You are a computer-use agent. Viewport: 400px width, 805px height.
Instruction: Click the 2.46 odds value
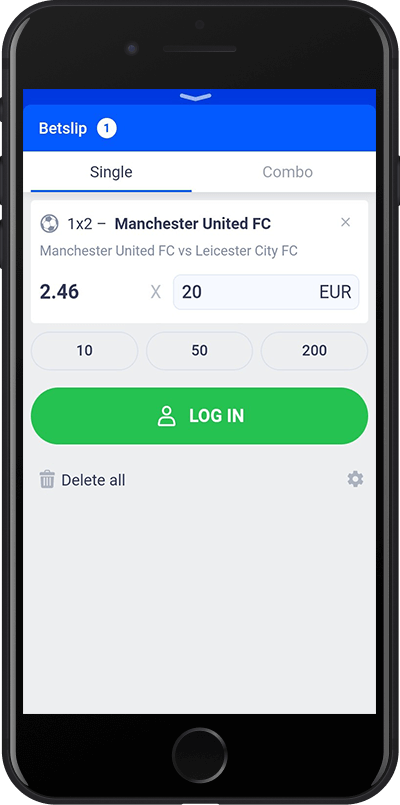tap(60, 292)
